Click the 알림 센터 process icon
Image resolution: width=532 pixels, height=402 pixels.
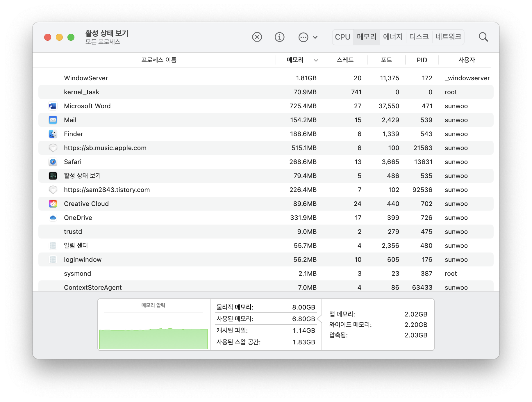(53, 246)
